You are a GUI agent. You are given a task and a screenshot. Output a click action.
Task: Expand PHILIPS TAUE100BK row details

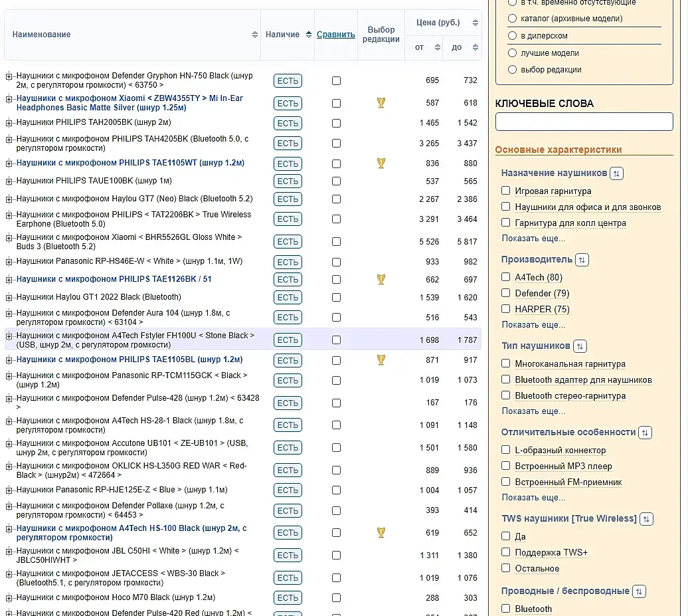point(9,181)
